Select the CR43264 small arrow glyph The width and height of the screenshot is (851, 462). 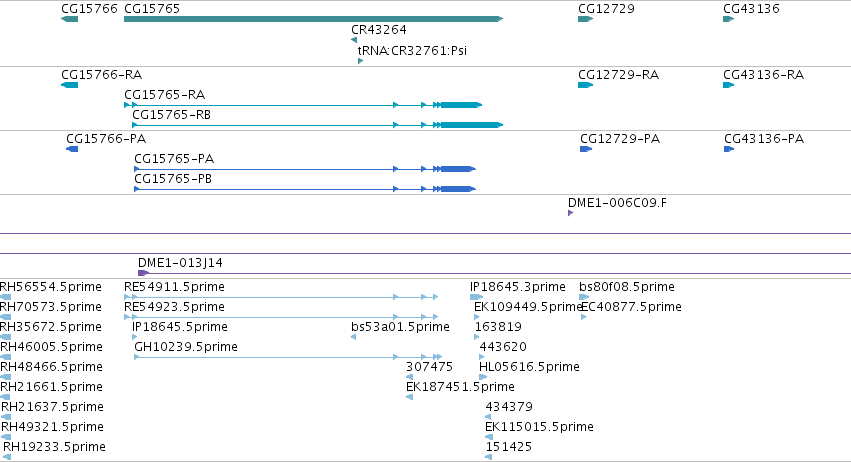pos(354,40)
